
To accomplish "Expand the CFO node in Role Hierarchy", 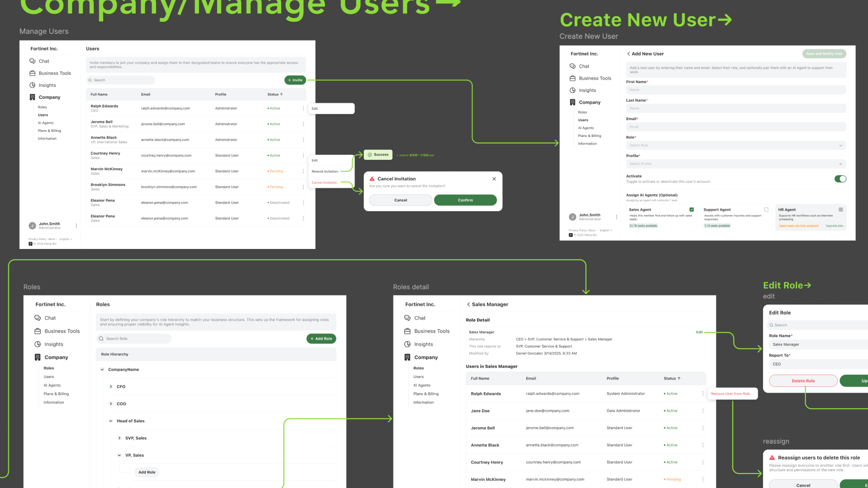I will coord(111,387).
